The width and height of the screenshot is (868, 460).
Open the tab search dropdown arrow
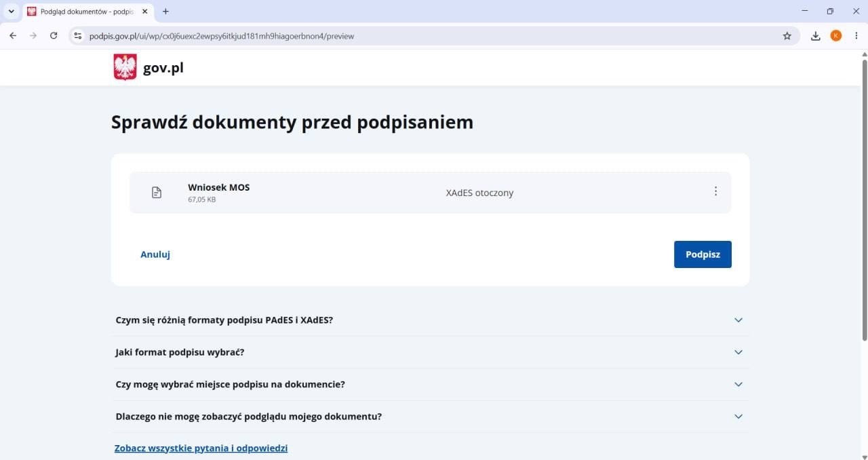(11, 12)
